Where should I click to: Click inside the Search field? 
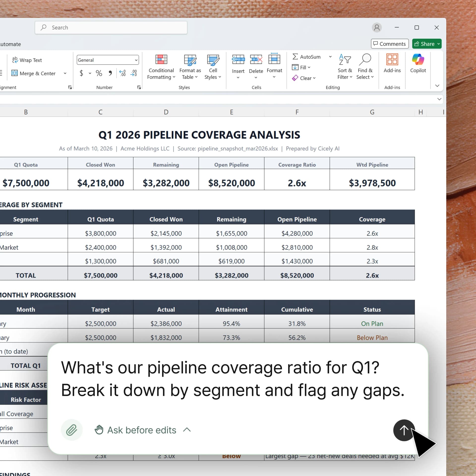point(111,27)
